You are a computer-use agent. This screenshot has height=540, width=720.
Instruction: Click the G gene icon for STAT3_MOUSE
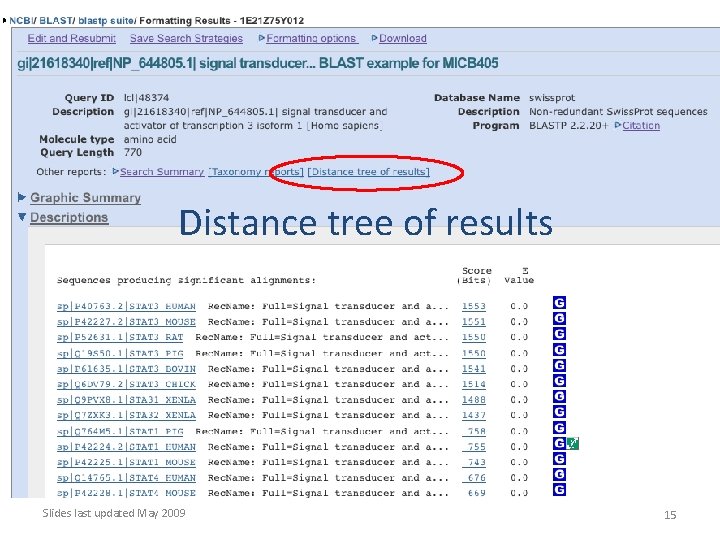tap(559, 318)
